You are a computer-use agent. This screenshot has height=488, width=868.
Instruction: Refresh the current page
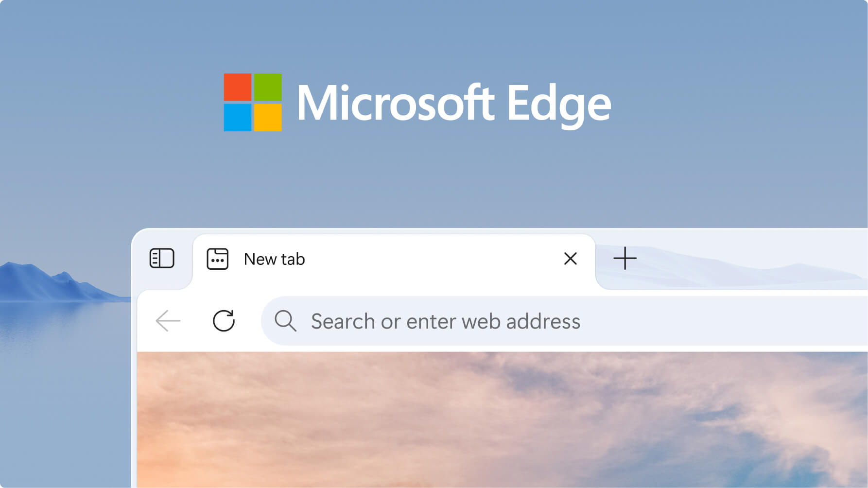click(x=224, y=321)
